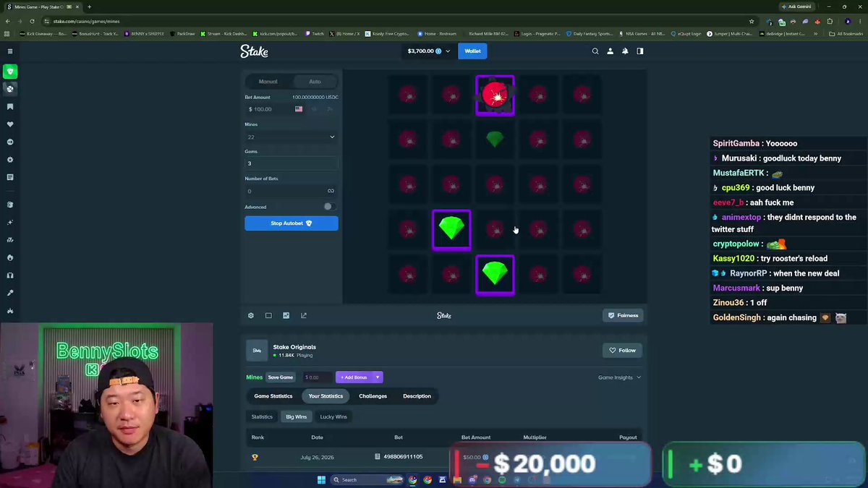Click the Stake logo in header
Viewport: 868px width, 488px height.
[x=254, y=51]
